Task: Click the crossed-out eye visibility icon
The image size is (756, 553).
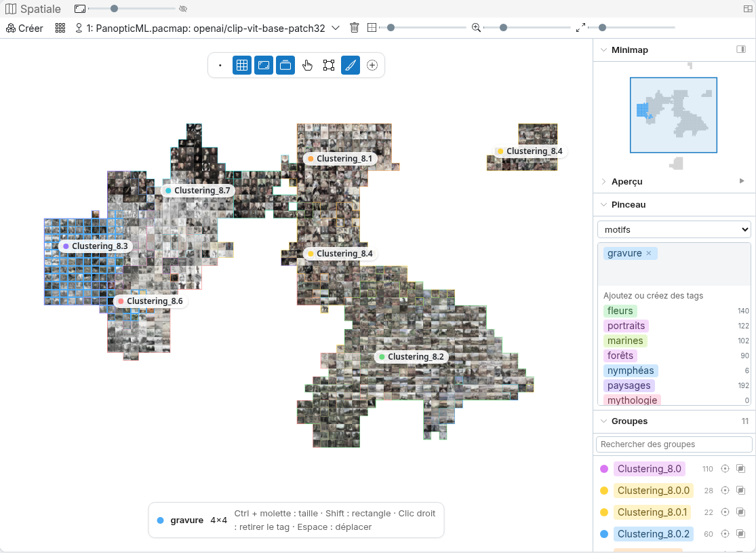Action: [x=183, y=9]
